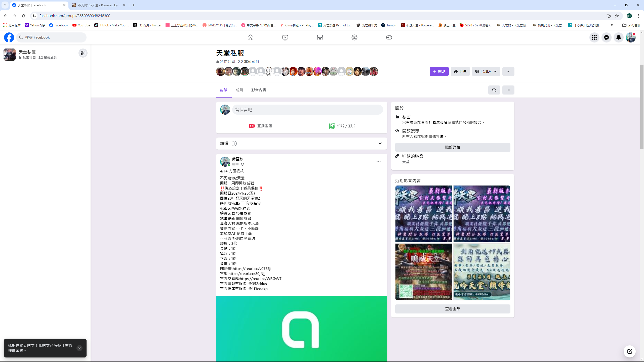Open post author 薛至欽's profile name
The image size is (644, 362).
coord(237,159)
